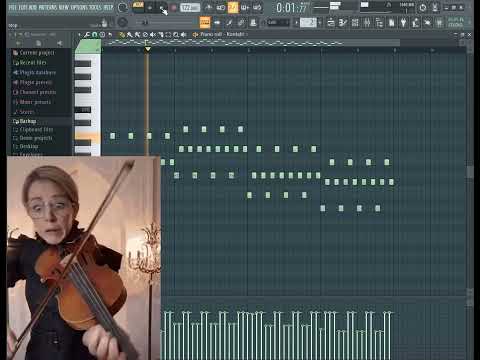The image size is (480, 360).
Task: Expand Demo projects in browser
Action: pyautogui.click(x=32, y=138)
